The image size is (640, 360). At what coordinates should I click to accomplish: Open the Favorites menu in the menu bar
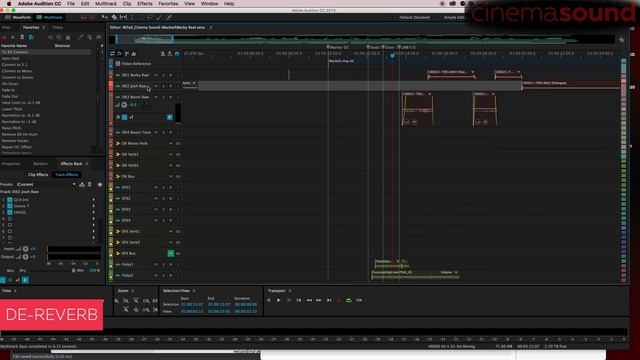point(168,4)
